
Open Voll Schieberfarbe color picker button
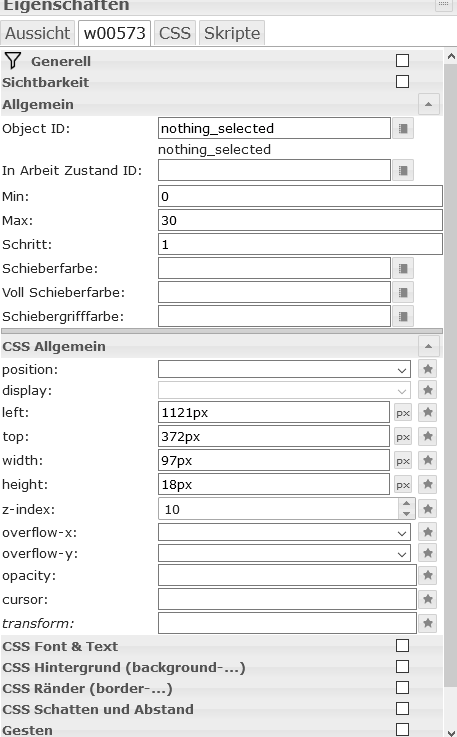(403, 292)
